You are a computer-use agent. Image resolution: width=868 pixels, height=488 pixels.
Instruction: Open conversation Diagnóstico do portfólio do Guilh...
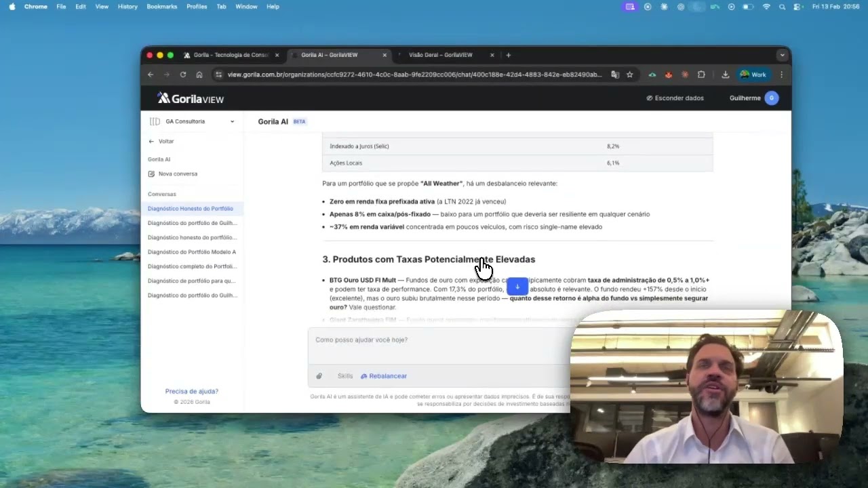193,296
